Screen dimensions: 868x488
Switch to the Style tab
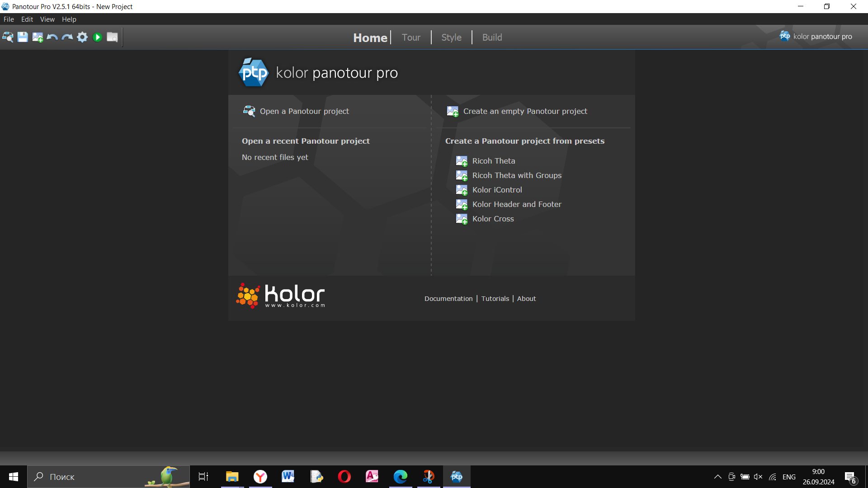451,38
